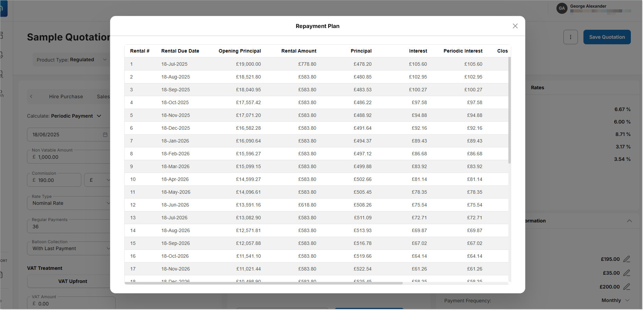Select the £16,090.64 opening principal cell
This screenshot has height=311, width=644.
tap(248, 141)
